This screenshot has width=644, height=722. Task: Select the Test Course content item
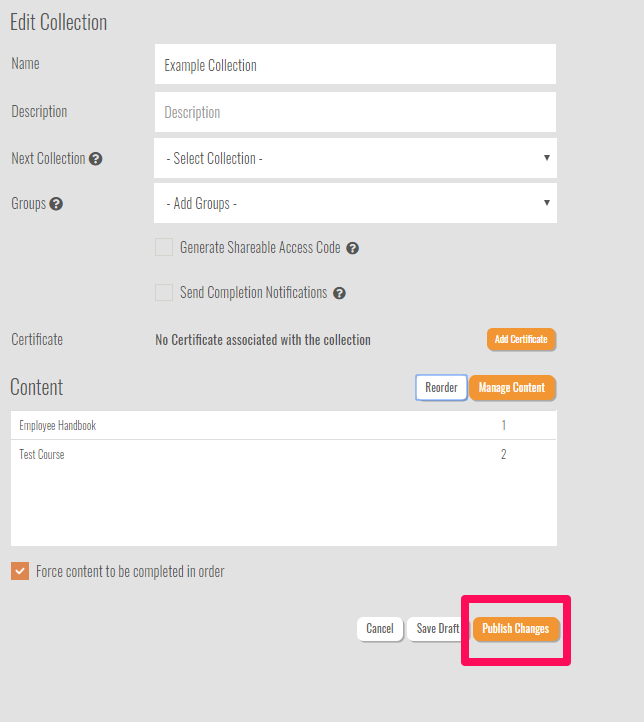click(42, 455)
